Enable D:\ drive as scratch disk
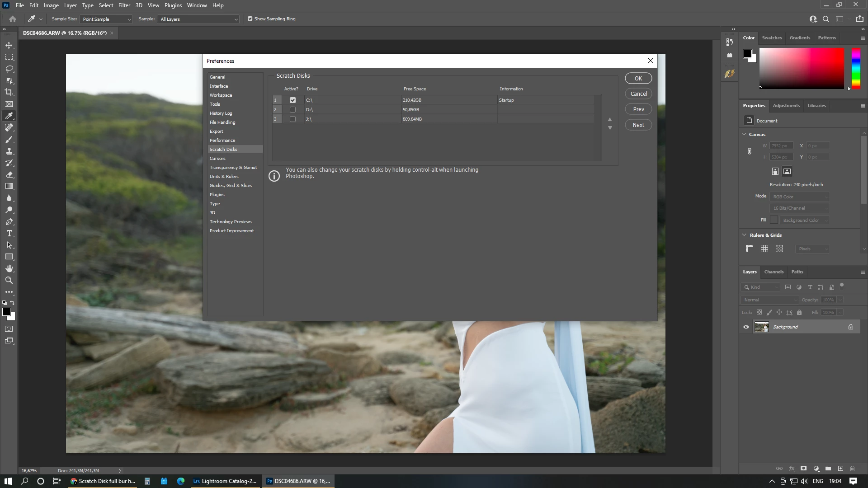Screen dimensions: 868x488 [292, 110]
